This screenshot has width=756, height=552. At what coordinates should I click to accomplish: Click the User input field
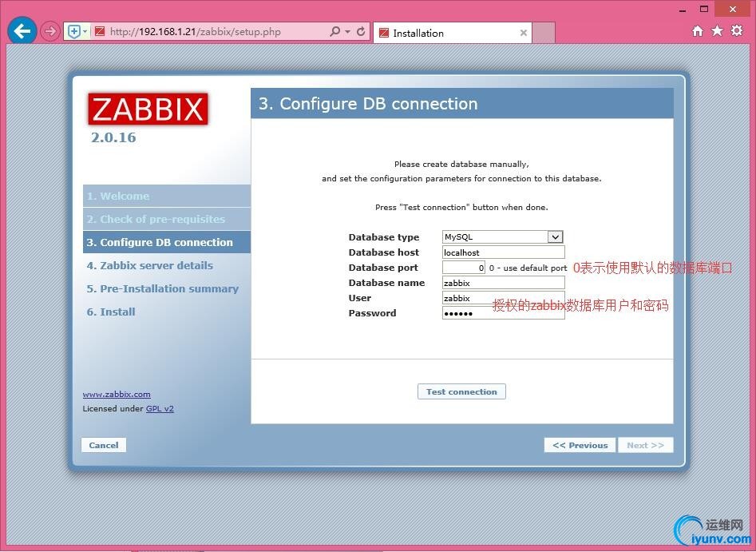[x=504, y=298]
